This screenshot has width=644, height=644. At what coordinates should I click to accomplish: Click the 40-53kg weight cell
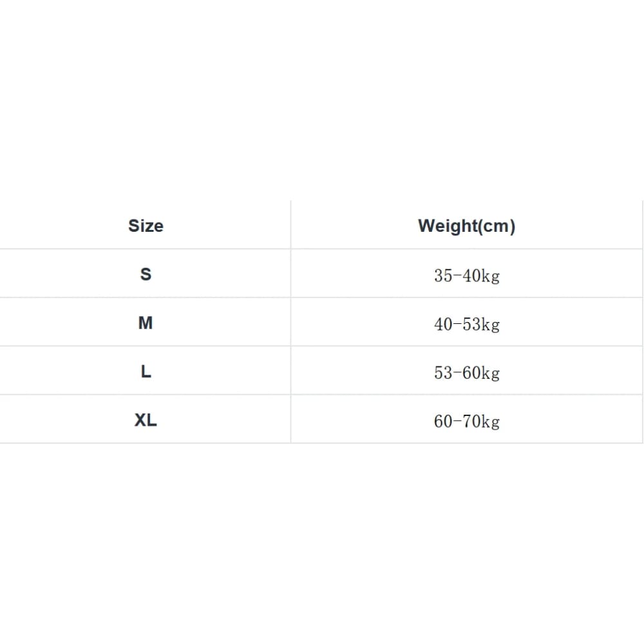466,324
